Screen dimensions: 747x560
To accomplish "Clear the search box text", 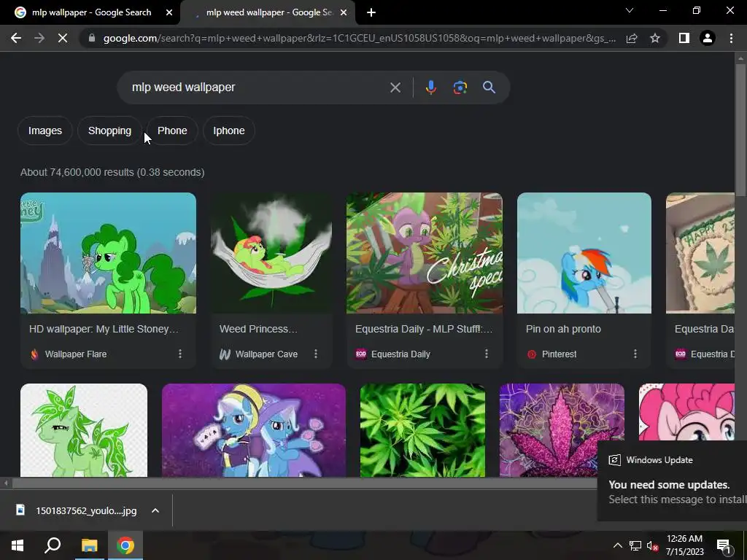I will 395,87.
